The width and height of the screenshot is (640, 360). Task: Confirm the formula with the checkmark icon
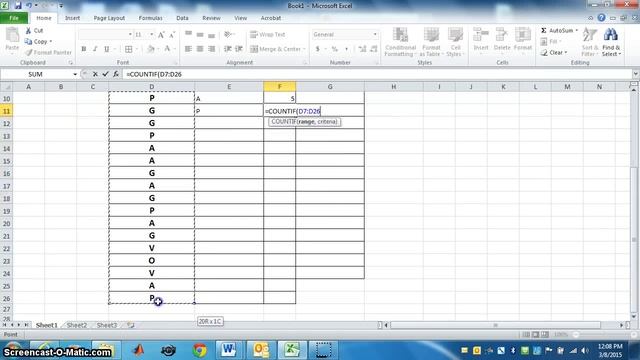[x=105, y=74]
